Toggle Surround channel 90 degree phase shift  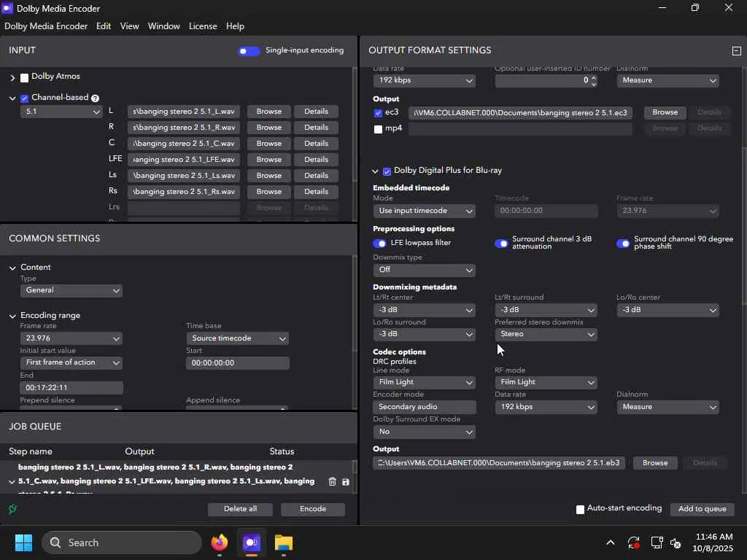(x=623, y=244)
